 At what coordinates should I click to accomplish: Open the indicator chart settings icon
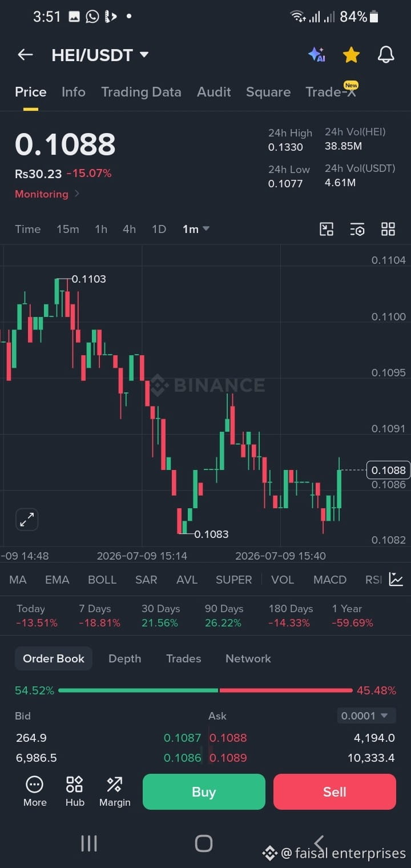tap(396, 579)
